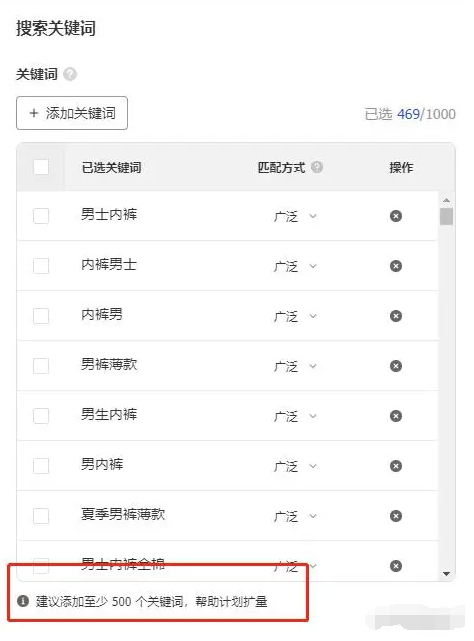Open match type dropdown for 男内裤

[x=295, y=466]
